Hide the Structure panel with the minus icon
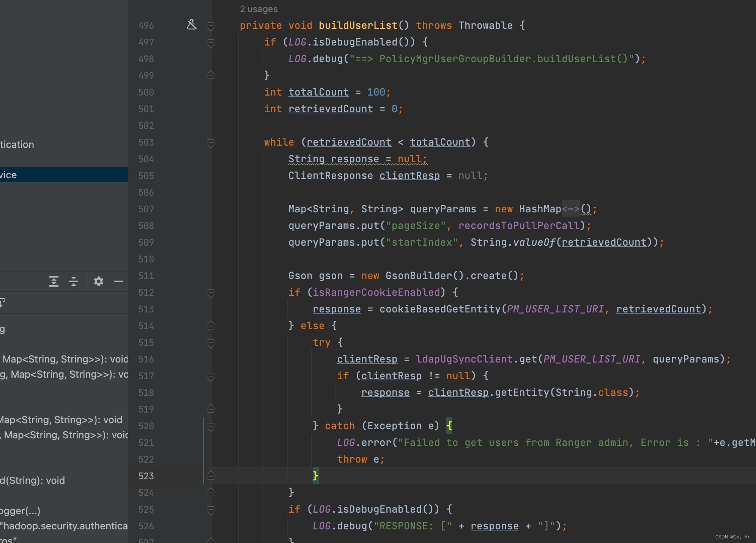Screen dimensions: 756x543 click(118, 281)
